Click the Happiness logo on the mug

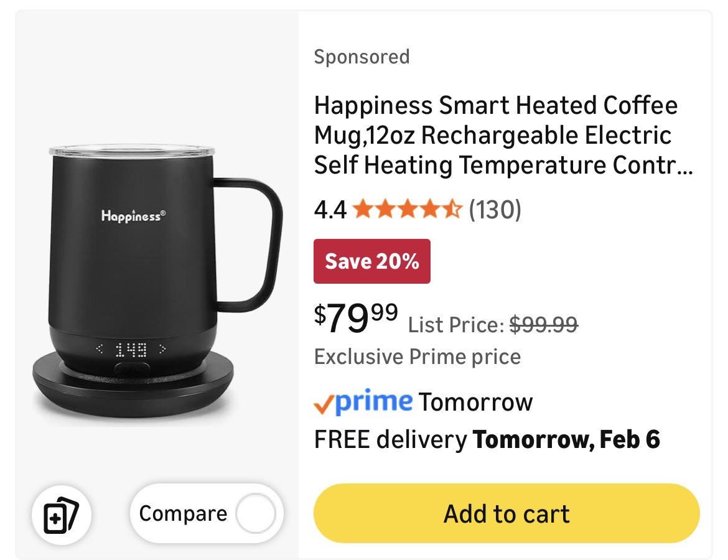133,216
